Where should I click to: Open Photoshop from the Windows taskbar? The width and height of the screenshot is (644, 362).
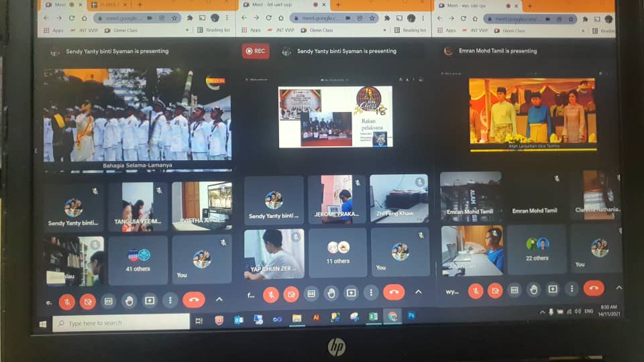pos(411,315)
